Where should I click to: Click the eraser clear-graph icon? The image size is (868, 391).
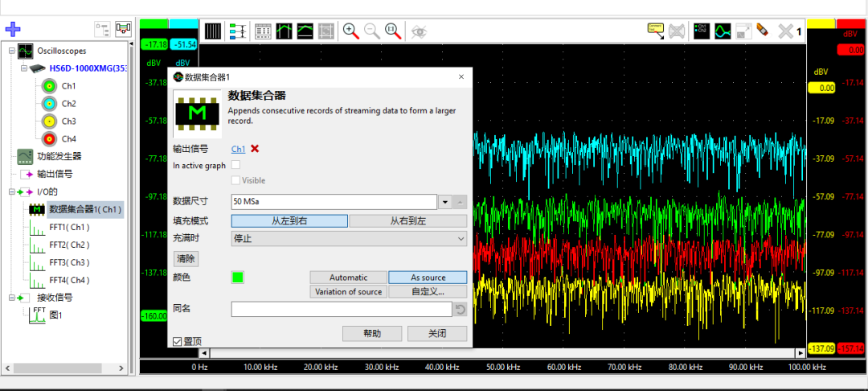coord(762,31)
